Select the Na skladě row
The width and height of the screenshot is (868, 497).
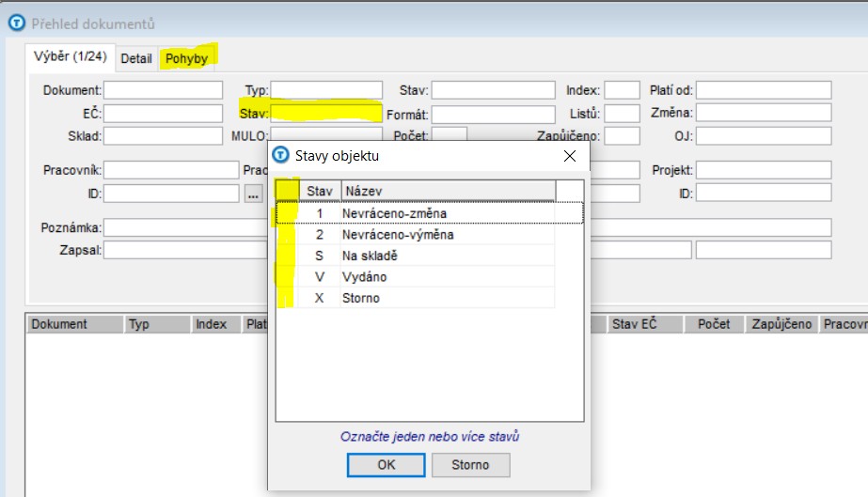click(x=415, y=256)
